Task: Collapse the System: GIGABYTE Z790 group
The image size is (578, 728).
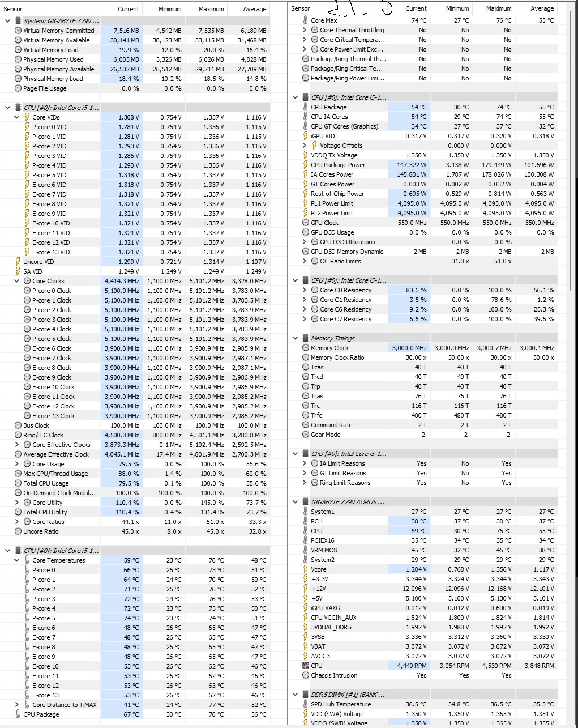Action: pos(7,21)
